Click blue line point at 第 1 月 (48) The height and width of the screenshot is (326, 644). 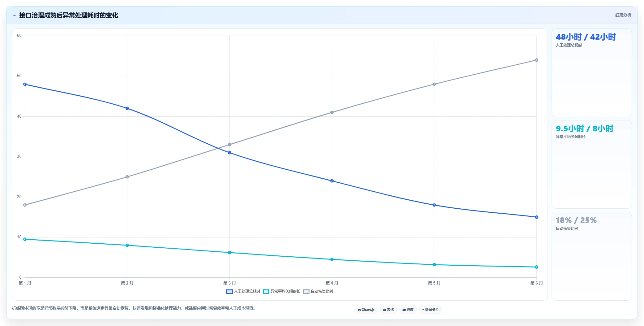(x=25, y=84)
